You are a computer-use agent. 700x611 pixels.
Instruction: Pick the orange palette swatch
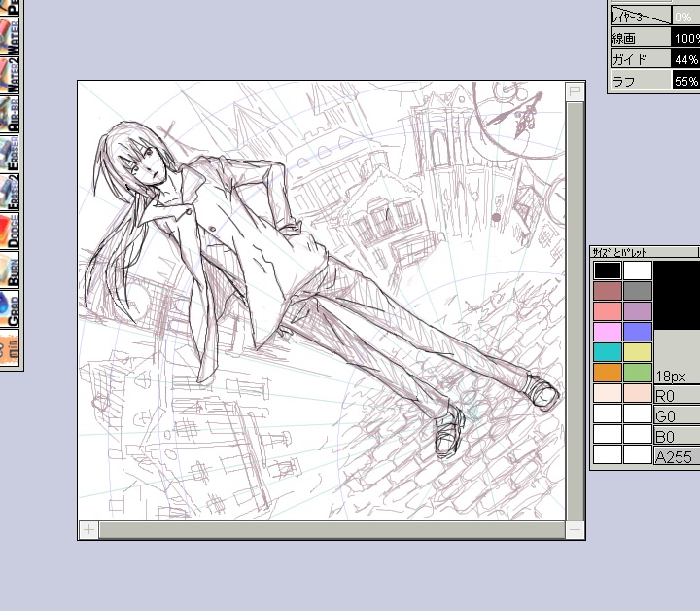pyautogui.click(x=607, y=373)
